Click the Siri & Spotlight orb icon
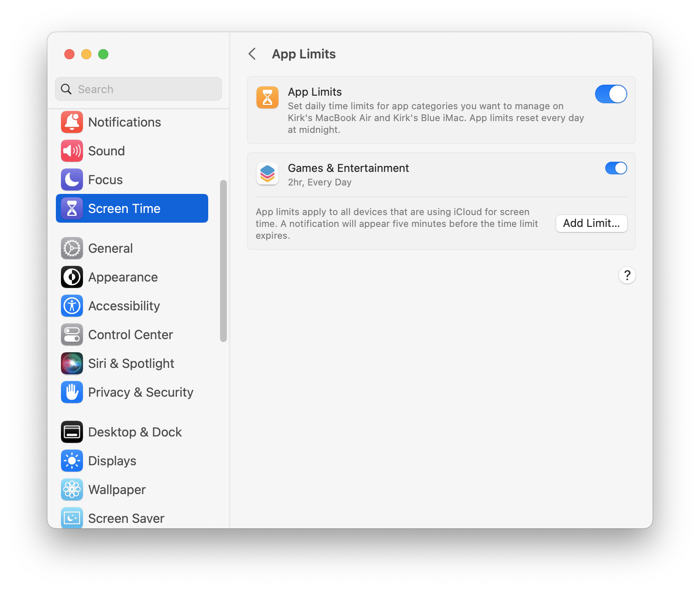The width and height of the screenshot is (700, 591). [72, 364]
